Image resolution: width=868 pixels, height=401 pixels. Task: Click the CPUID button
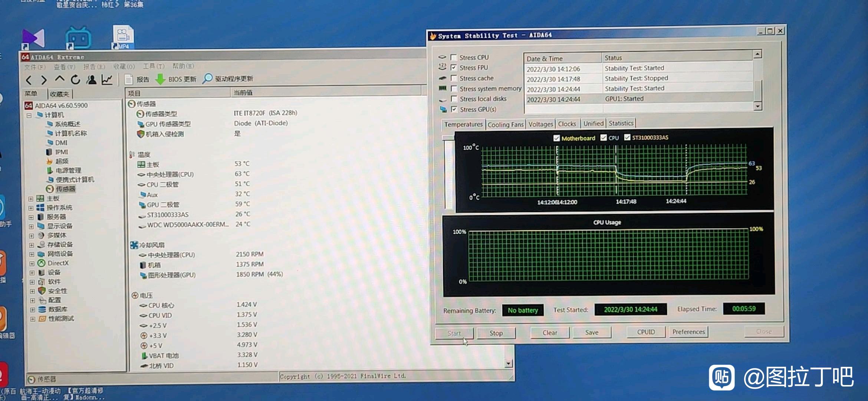click(646, 332)
